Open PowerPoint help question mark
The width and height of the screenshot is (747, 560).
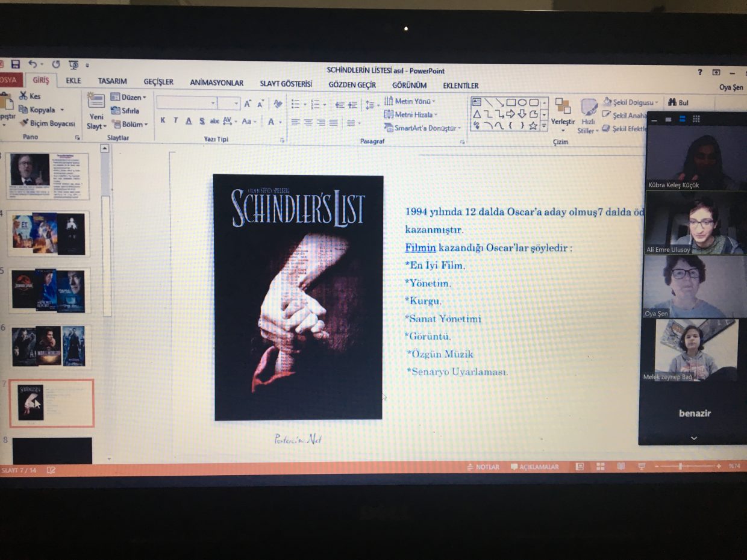(700, 72)
